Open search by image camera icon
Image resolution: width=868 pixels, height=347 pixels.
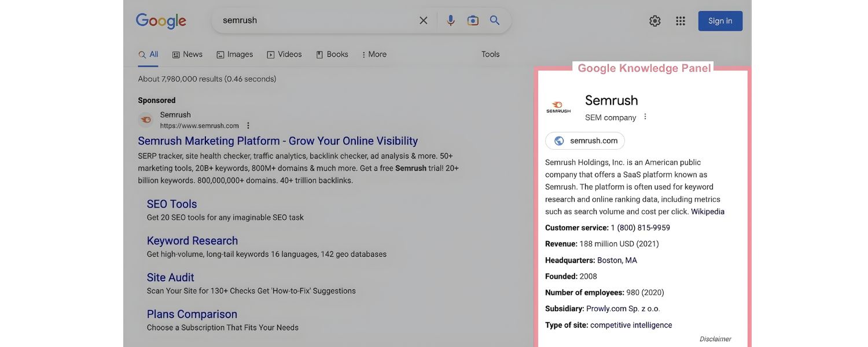coord(473,21)
